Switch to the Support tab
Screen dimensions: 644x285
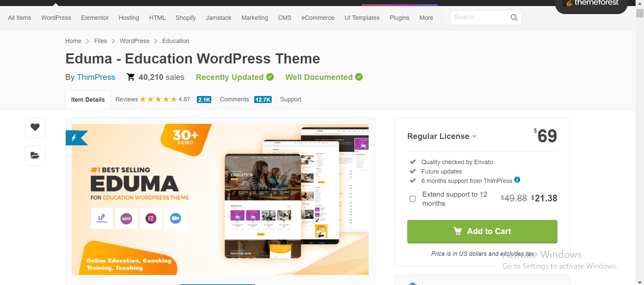[x=291, y=99]
